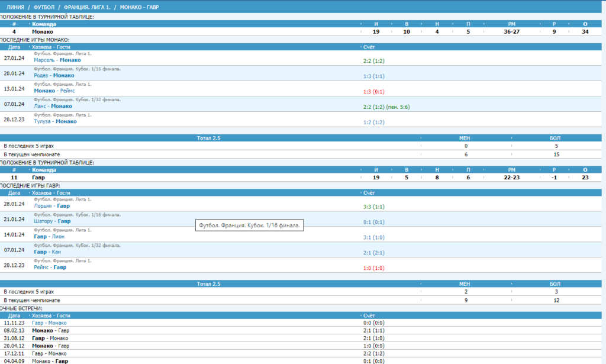Open the Монако - Реймс match
This screenshot has height=364, width=606.
click(x=54, y=91)
